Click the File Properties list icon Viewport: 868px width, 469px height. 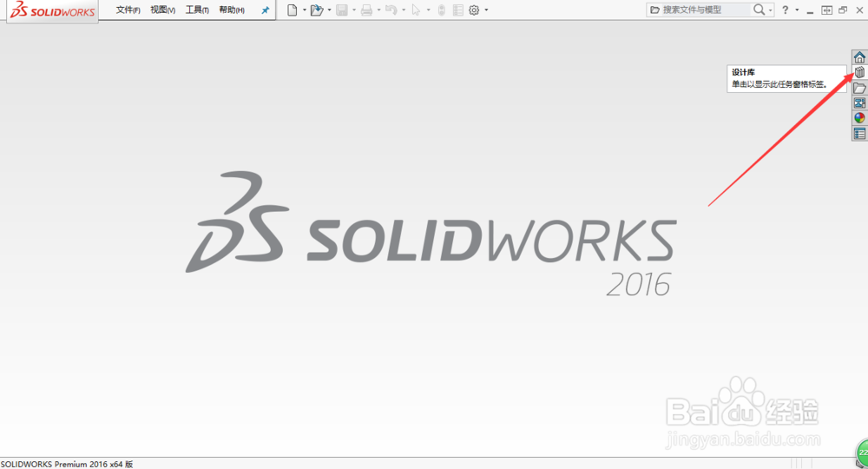(457, 10)
